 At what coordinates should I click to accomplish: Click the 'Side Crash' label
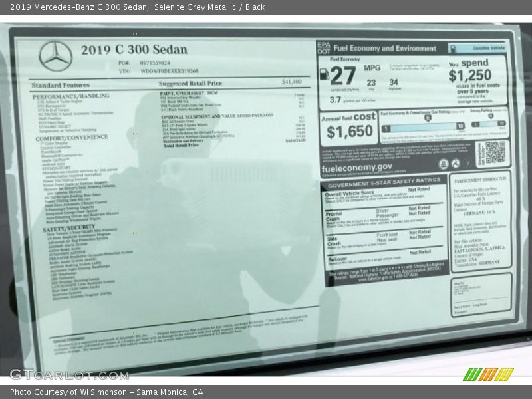tap(334, 241)
